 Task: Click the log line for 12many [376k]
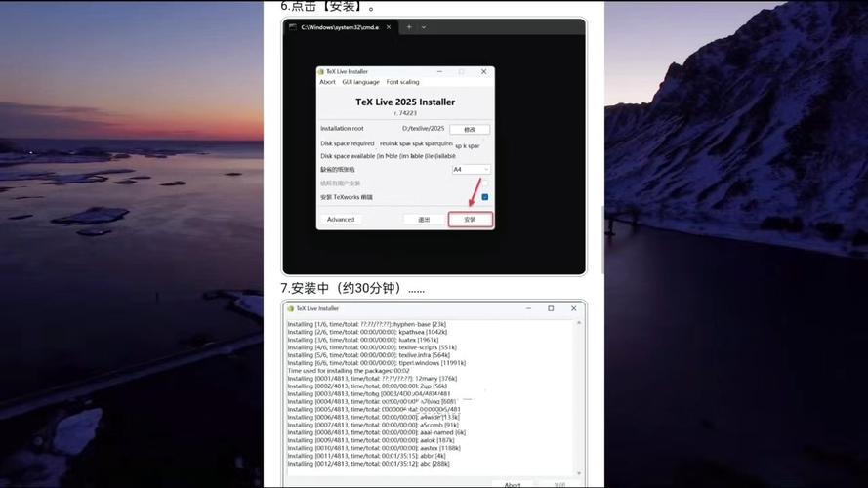tap(372, 379)
